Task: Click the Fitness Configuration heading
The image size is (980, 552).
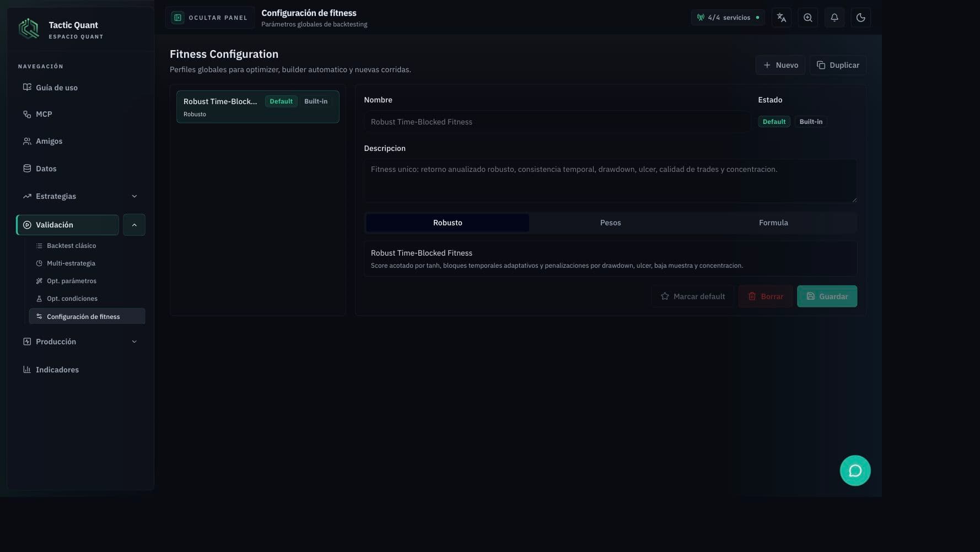Action: 224,54
